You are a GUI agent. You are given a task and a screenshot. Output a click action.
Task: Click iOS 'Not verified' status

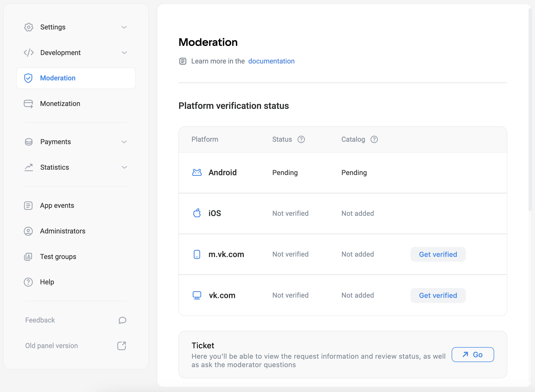290,213
